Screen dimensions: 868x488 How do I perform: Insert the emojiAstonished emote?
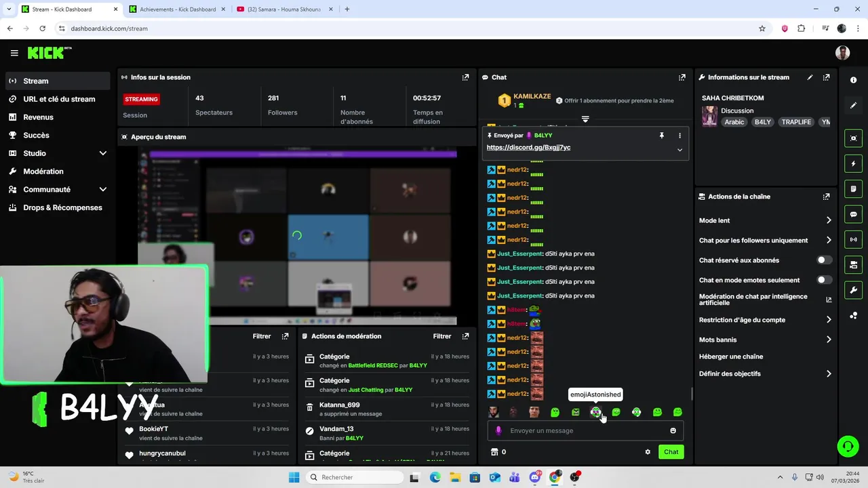click(595, 412)
